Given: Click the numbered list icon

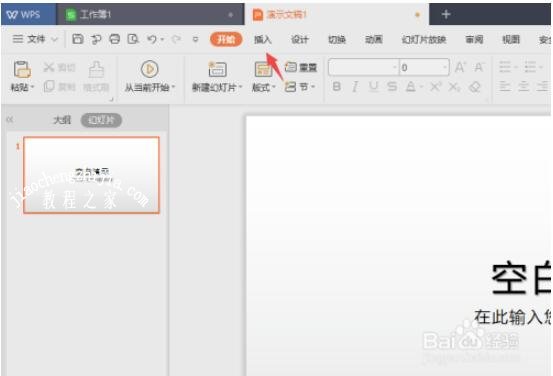Looking at the screenshot, I should (530, 66).
